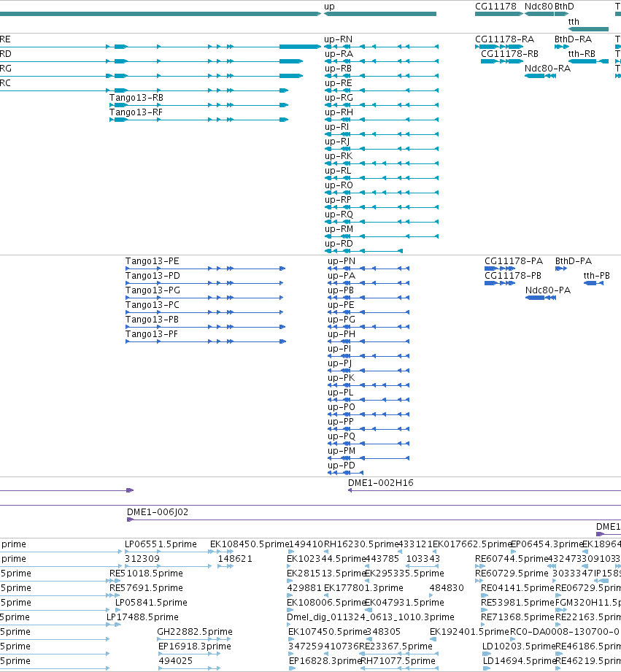Click transcript up-RO
621x672 pixels.
[x=339, y=185]
